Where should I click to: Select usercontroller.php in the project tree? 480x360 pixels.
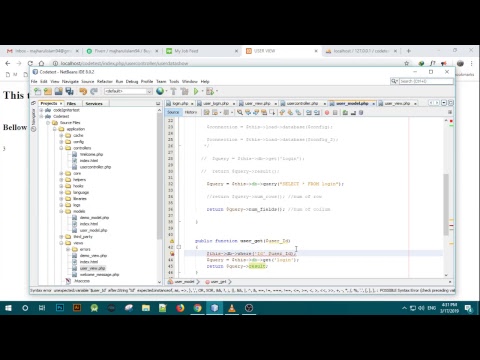tap(95, 167)
